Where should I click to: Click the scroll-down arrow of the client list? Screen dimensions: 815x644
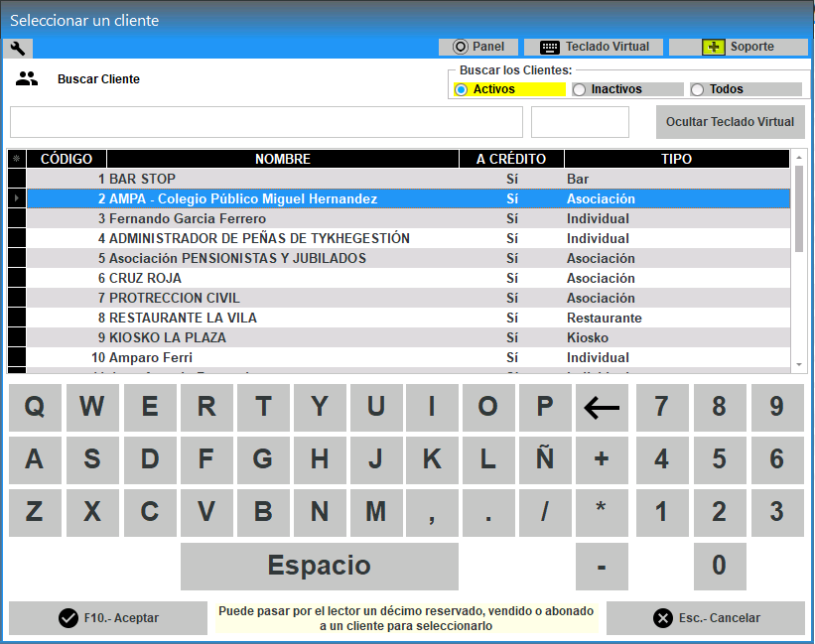(x=799, y=365)
